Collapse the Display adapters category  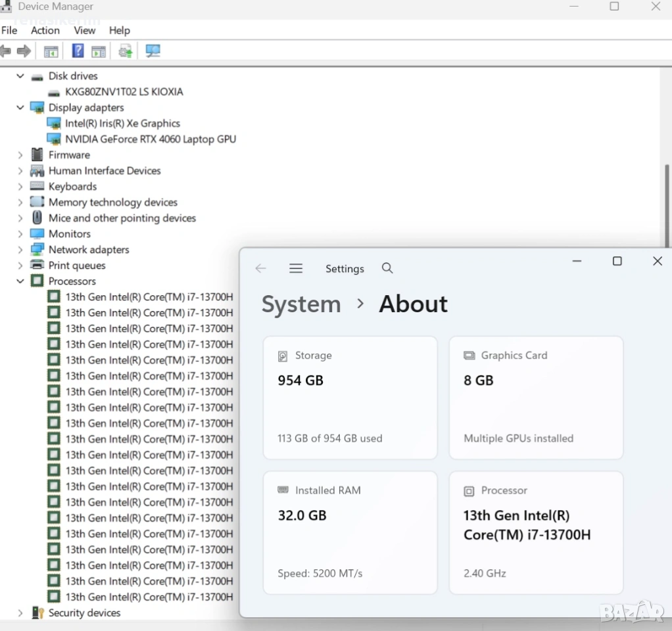20,108
